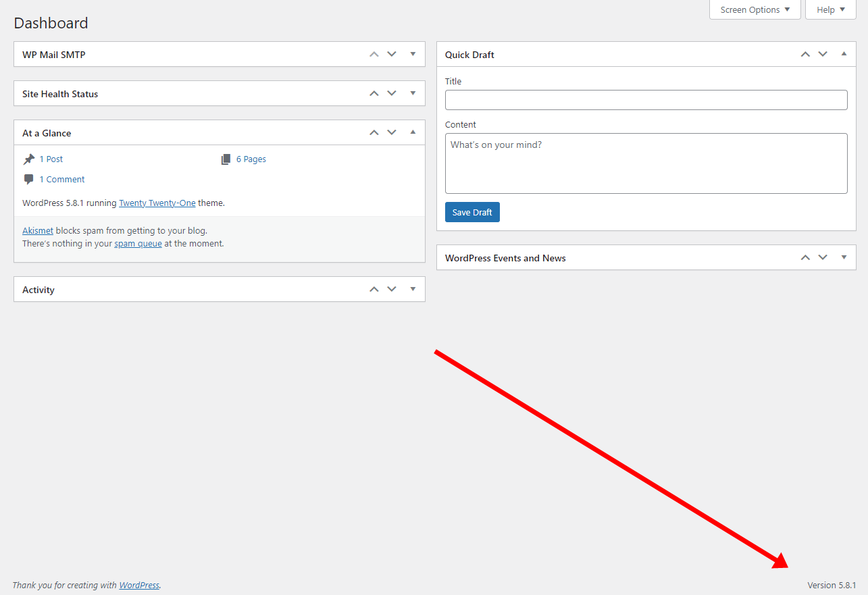Move Site Health Status widget up

(374, 93)
